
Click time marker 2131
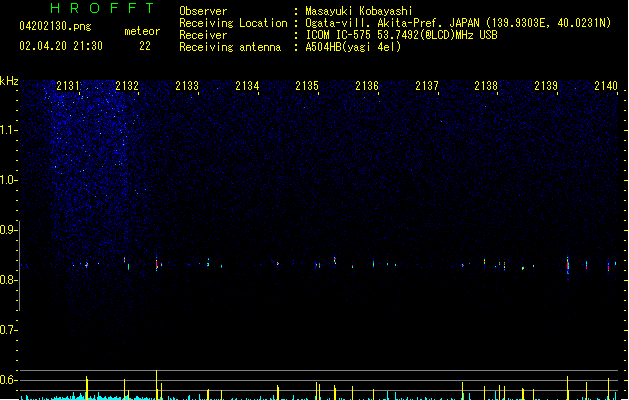68,86
